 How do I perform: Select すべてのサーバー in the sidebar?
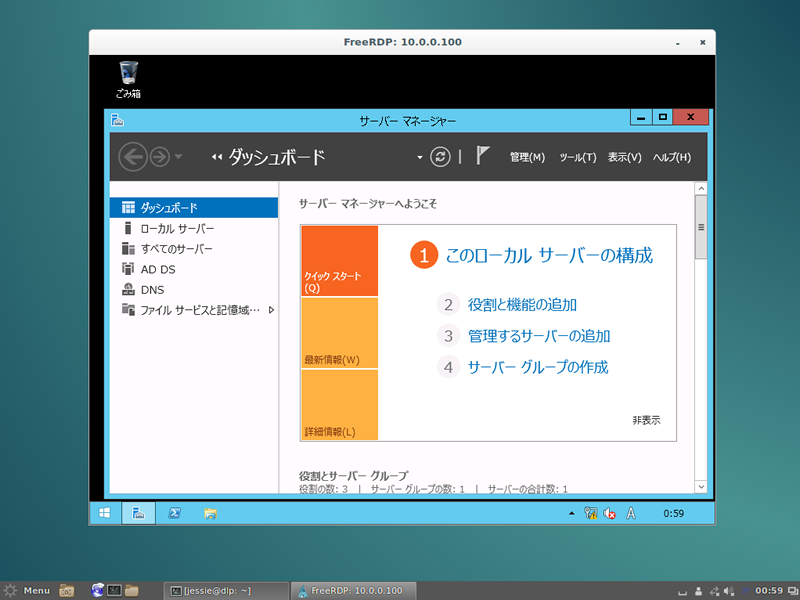pos(194,248)
